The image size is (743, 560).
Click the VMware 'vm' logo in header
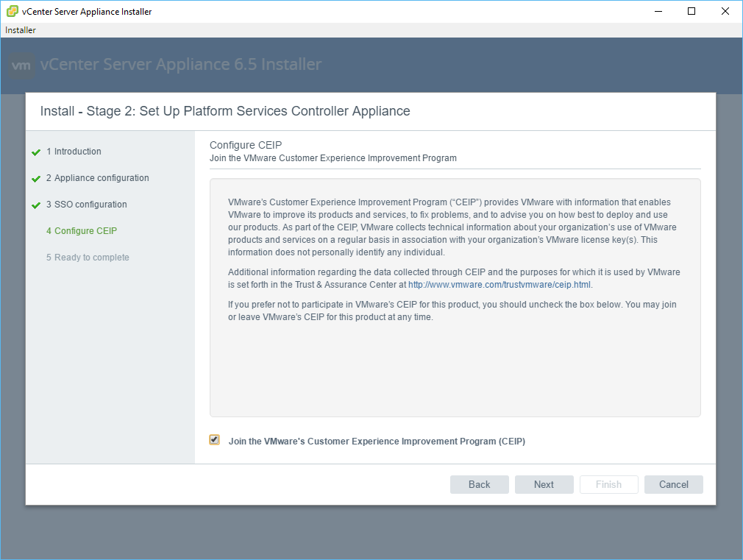pos(22,65)
